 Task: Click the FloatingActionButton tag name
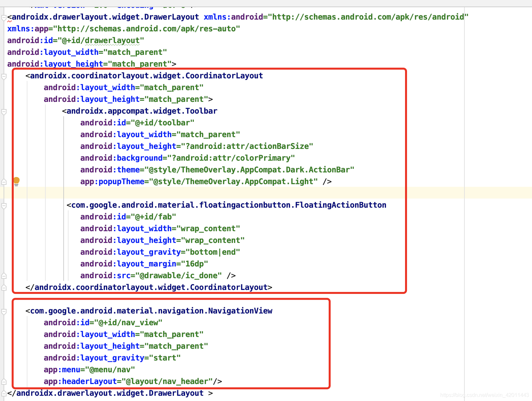click(x=229, y=205)
